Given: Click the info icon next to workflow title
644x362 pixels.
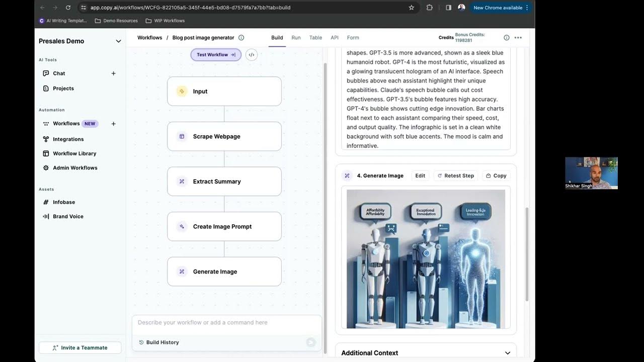Looking at the screenshot, I should (x=241, y=38).
